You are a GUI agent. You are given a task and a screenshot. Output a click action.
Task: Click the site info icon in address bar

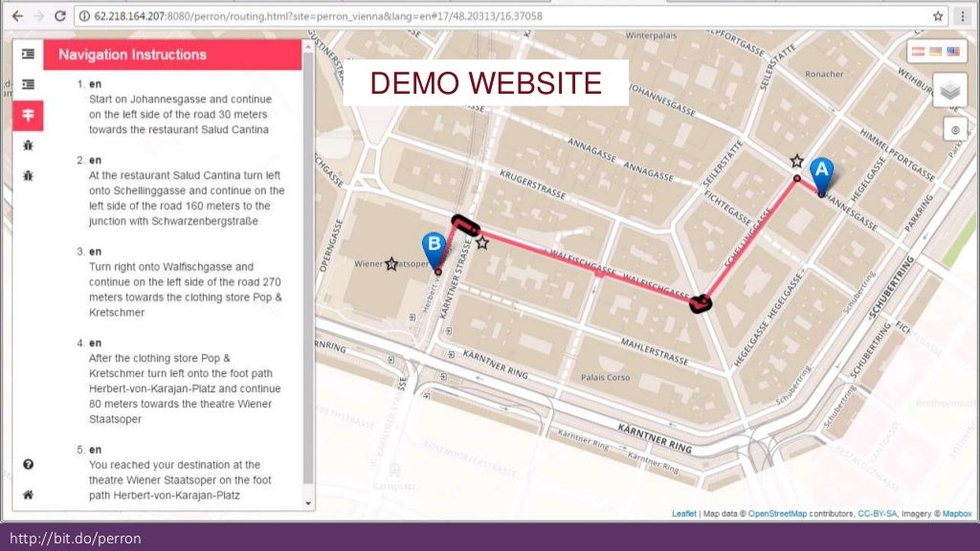84,16
